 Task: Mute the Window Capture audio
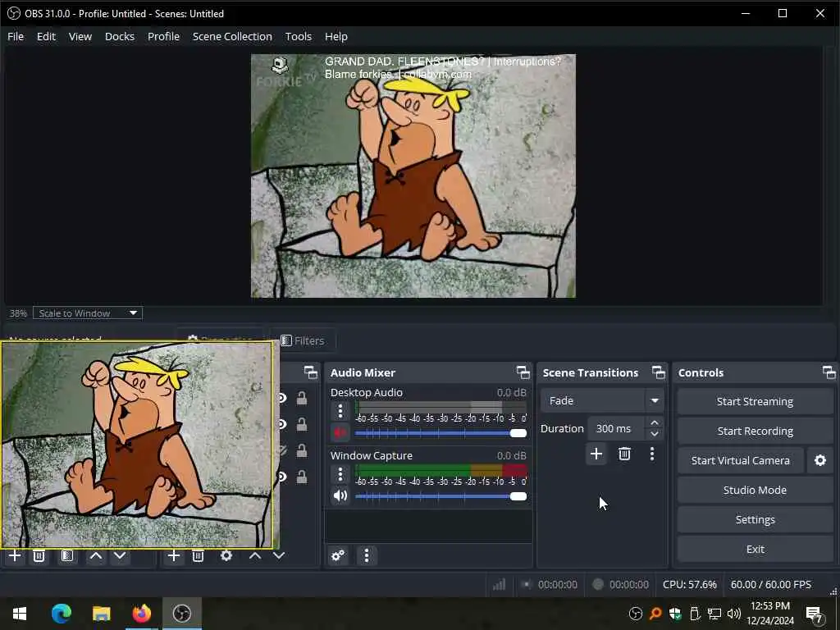click(340, 495)
